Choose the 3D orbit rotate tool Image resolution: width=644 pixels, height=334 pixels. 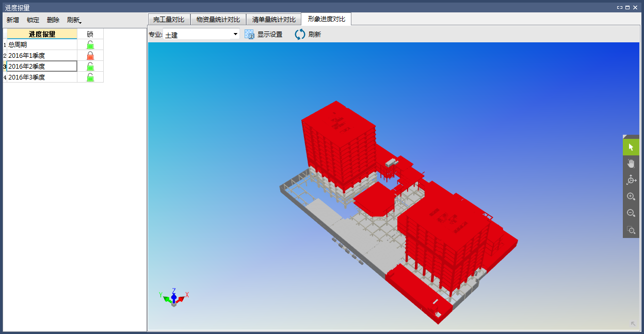pyautogui.click(x=631, y=180)
